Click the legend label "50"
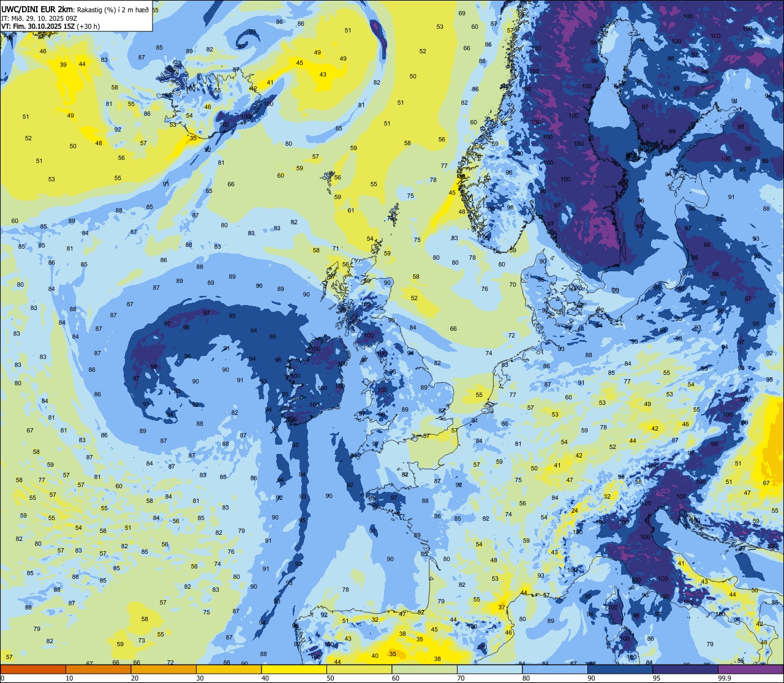 [330, 678]
